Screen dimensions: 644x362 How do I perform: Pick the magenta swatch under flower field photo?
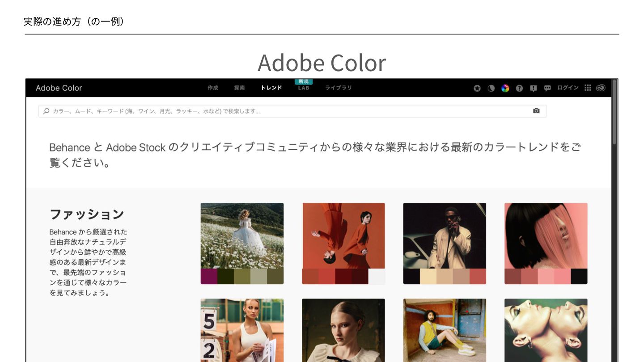[209, 277]
